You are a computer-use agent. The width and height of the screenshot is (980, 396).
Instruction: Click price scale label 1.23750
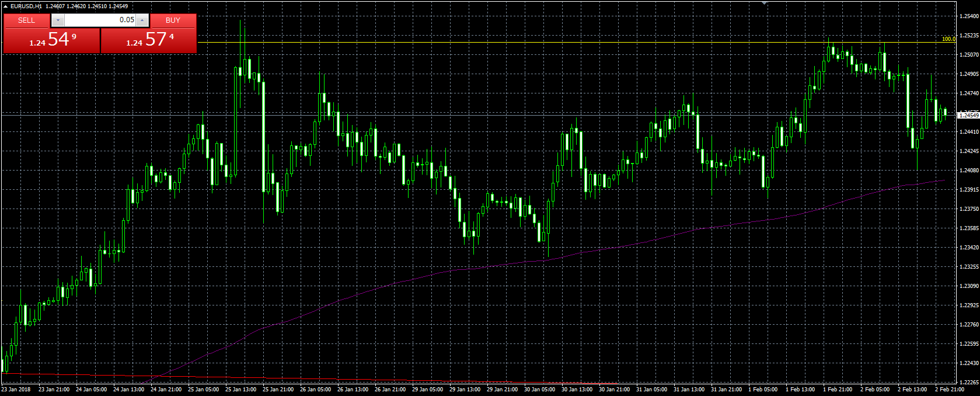(x=969, y=209)
